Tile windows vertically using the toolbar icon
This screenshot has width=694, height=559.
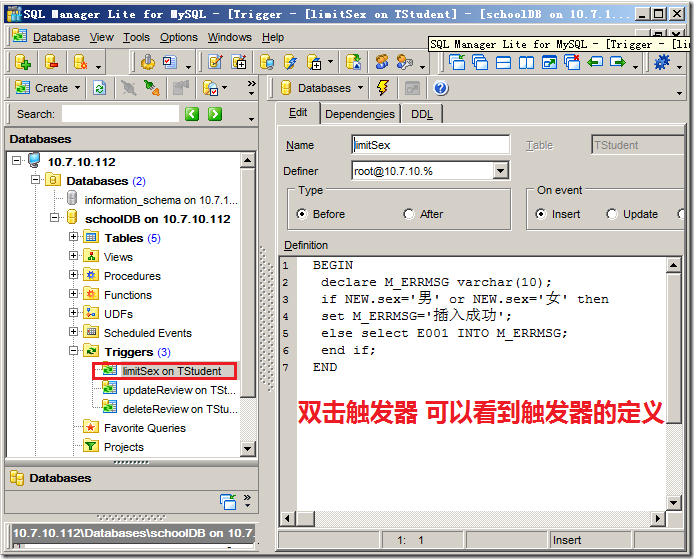[526, 62]
